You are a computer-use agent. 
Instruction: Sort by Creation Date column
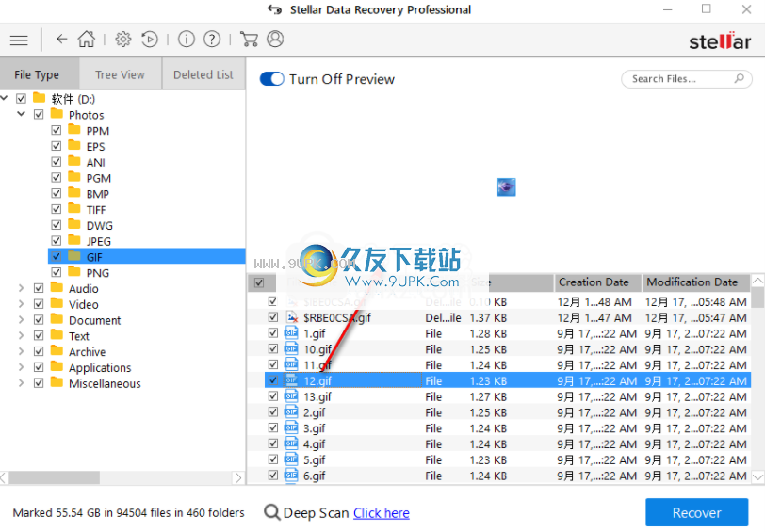(x=597, y=282)
